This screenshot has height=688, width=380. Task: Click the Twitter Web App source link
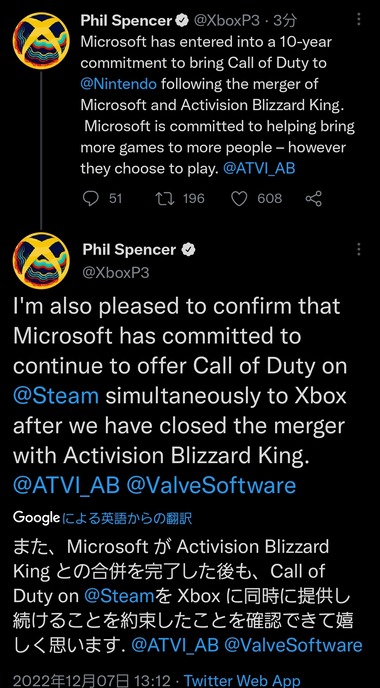242,681
